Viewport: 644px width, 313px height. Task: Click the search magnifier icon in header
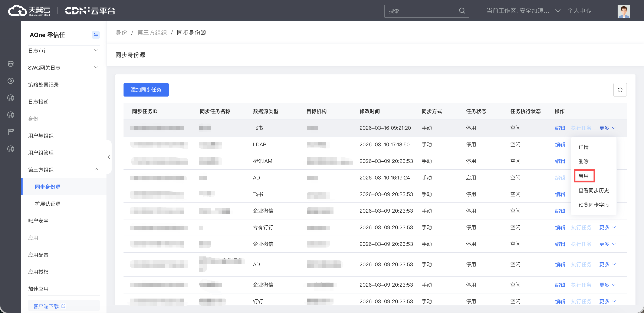462,11
